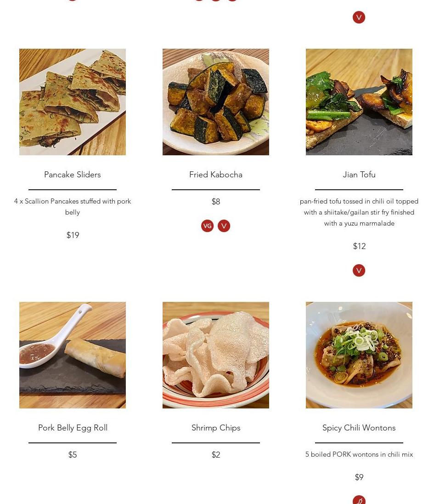This screenshot has width=434, height=504.
Task: Click the chili pepper icon under Spicy Chili Wontons
Action: click(359, 500)
